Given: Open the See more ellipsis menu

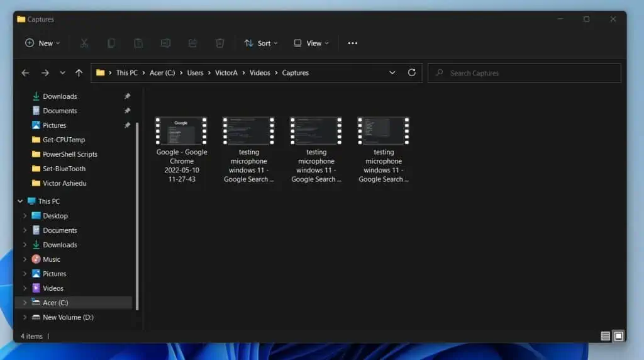Looking at the screenshot, I should [352, 43].
